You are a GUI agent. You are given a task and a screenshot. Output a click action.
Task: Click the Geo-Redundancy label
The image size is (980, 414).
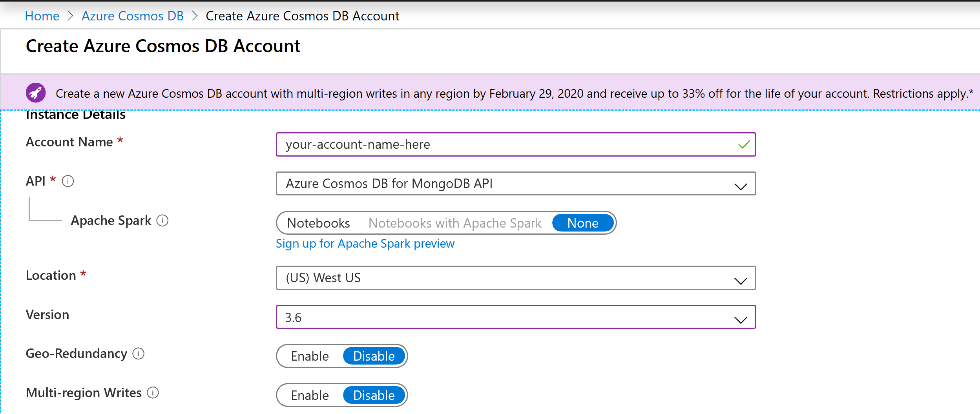(x=77, y=354)
